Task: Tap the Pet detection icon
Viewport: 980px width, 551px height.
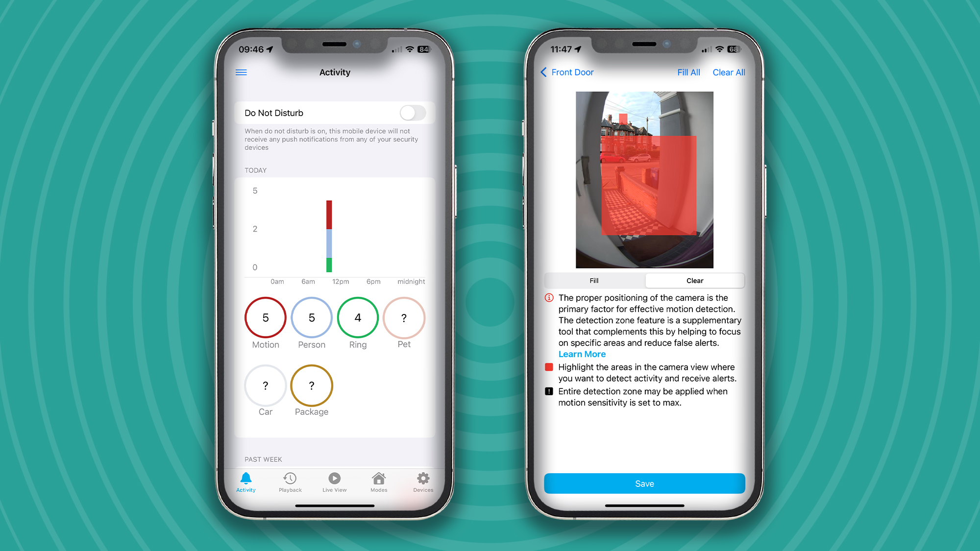Action: click(x=404, y=317)
